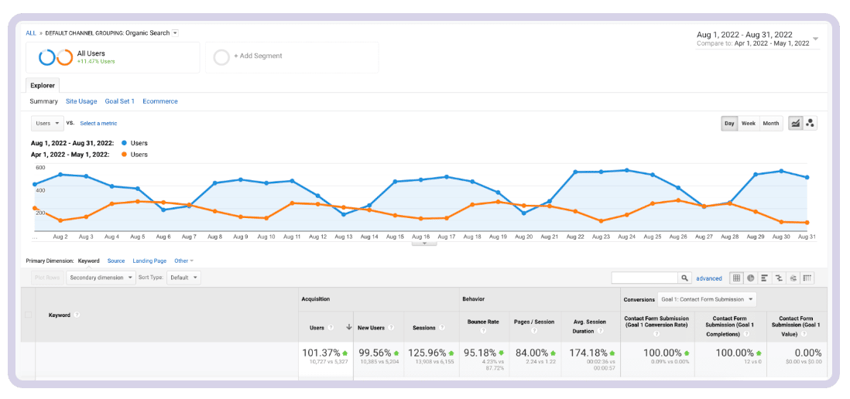Select the data table view icon

(736, 278)
